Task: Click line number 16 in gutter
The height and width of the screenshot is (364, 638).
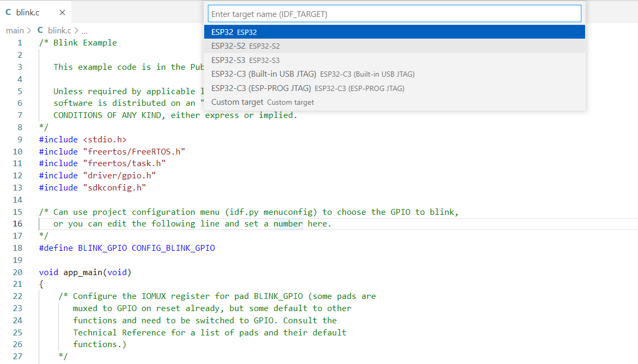Action: (17, 224)
